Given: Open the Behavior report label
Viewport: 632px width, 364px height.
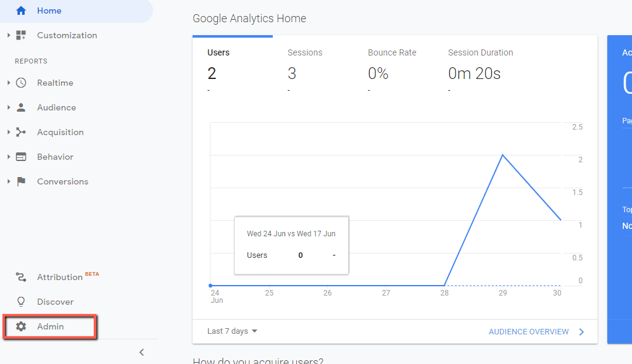Looking at the screenshot, I should tap(55, 157).
